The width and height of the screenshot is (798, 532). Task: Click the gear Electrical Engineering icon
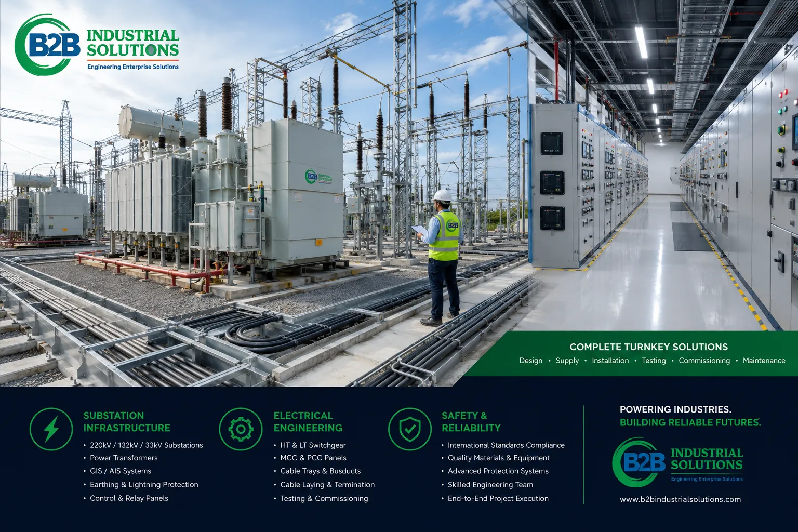click(241, 429)
